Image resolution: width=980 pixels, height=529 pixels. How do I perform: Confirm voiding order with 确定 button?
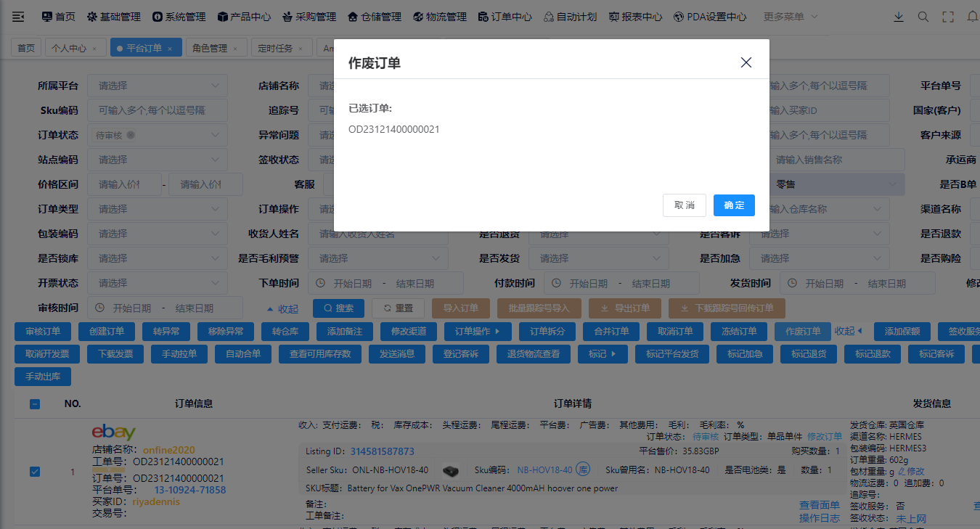click(x=733, y=205)
